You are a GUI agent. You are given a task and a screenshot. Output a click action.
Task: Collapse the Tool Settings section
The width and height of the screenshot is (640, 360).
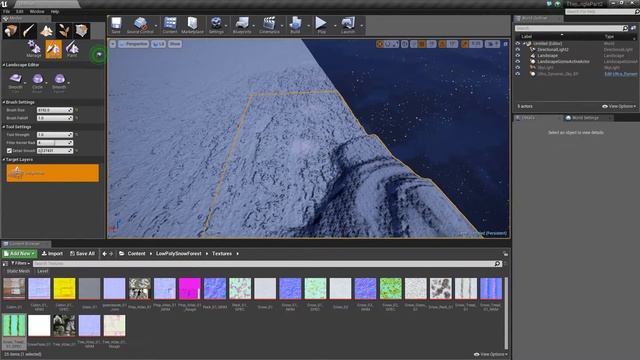tap(4, 127)
